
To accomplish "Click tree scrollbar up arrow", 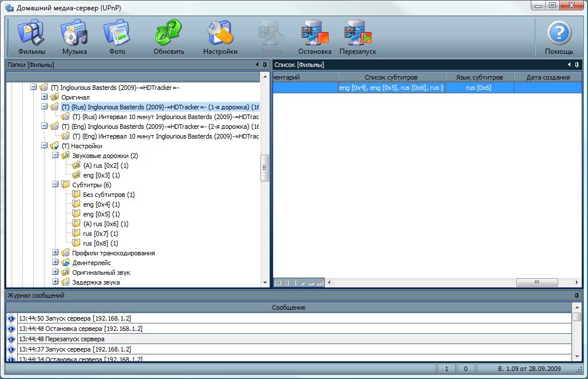I will 265,77.
